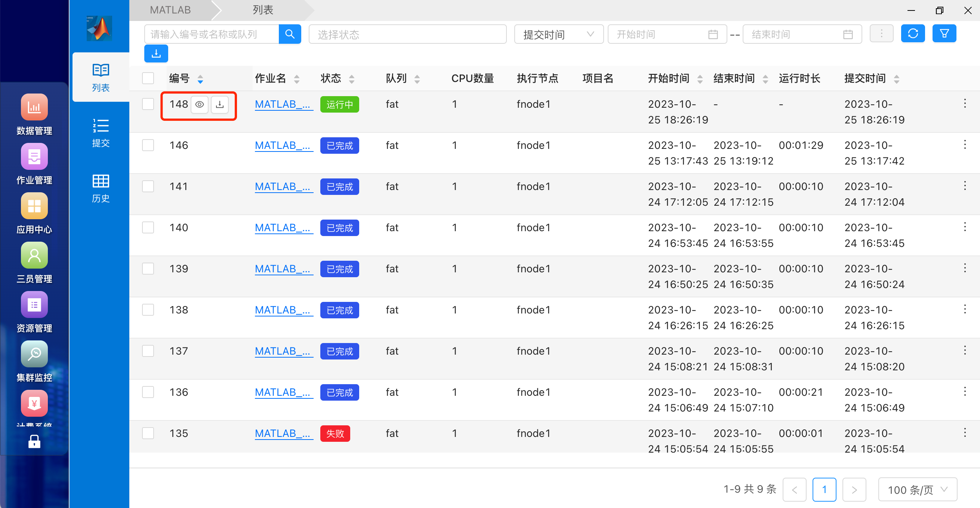Open the grey three-dot toolbar menu
Screen dimensions: 980x508
tap(881, 34)
